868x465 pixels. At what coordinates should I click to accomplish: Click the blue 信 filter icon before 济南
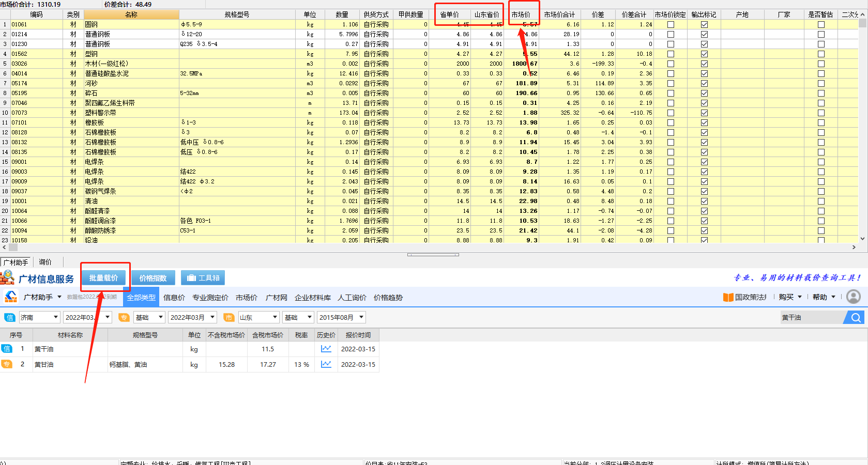coord(9,317)
